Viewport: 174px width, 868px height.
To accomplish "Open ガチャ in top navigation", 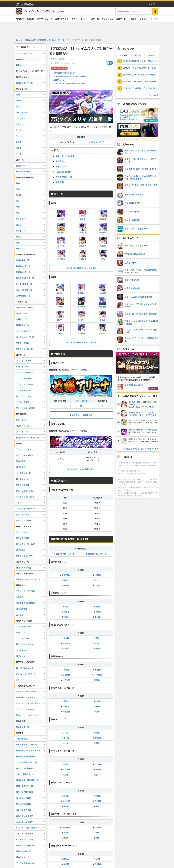I will (74, 19).
